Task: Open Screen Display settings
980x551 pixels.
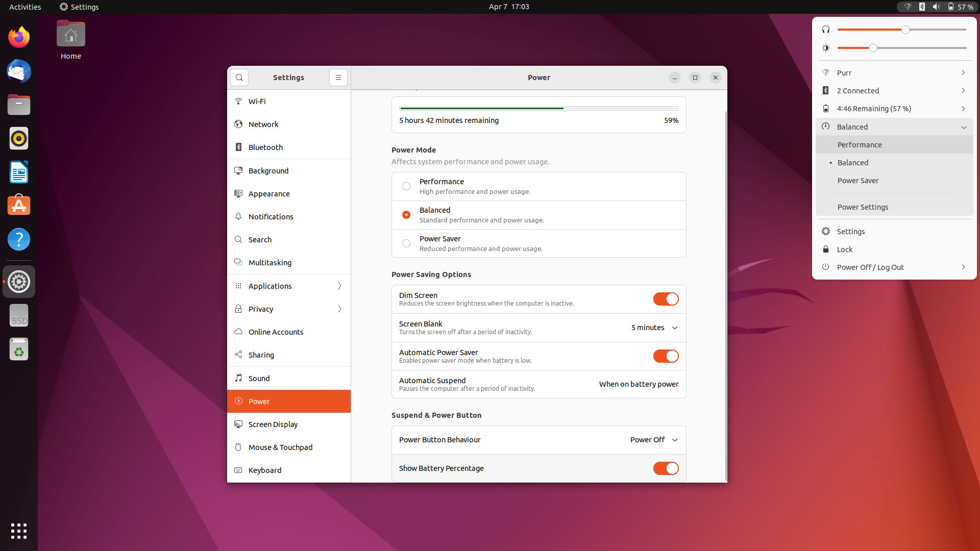Action: pyautogui.click(x=273, y=424)
